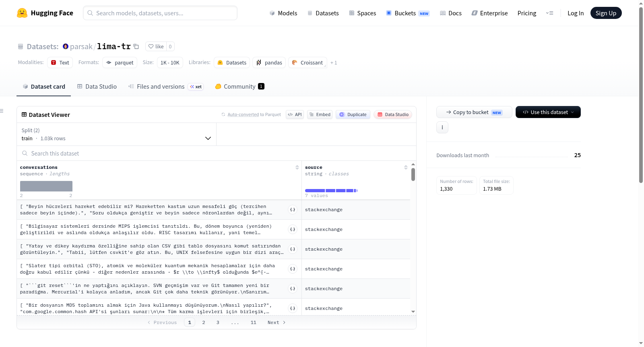
Task: Select the Text modality tag
Action: 60,62
